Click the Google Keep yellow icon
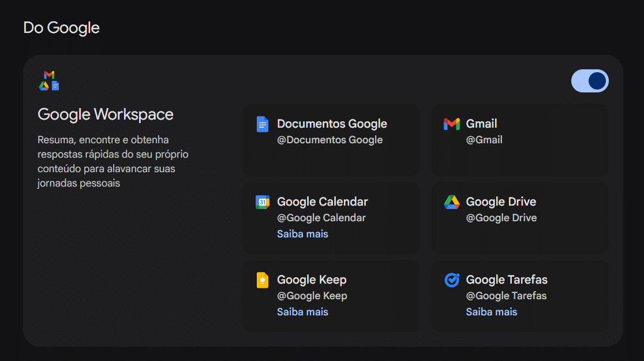 (263, 280)
